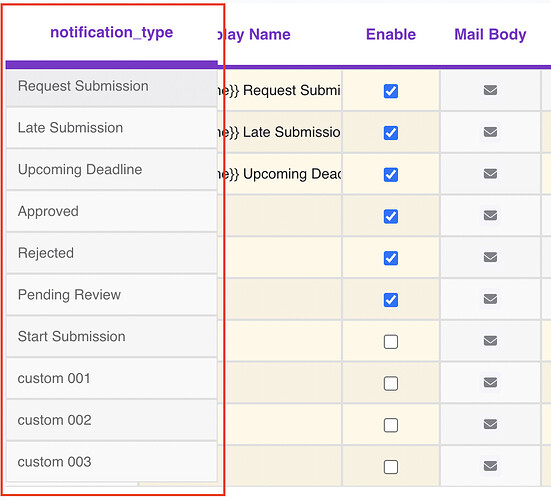Open mail body for Late Submission row
The image size is (551, 500).
490,132
